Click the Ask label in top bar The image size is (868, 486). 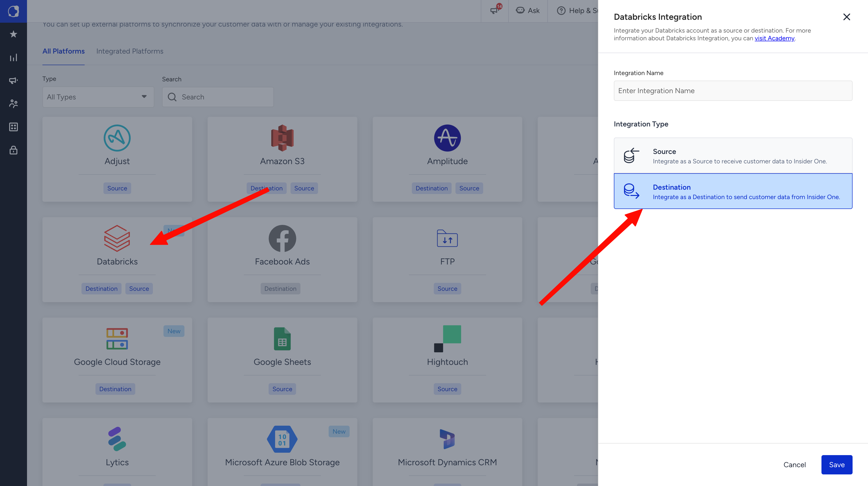[534, 10]
